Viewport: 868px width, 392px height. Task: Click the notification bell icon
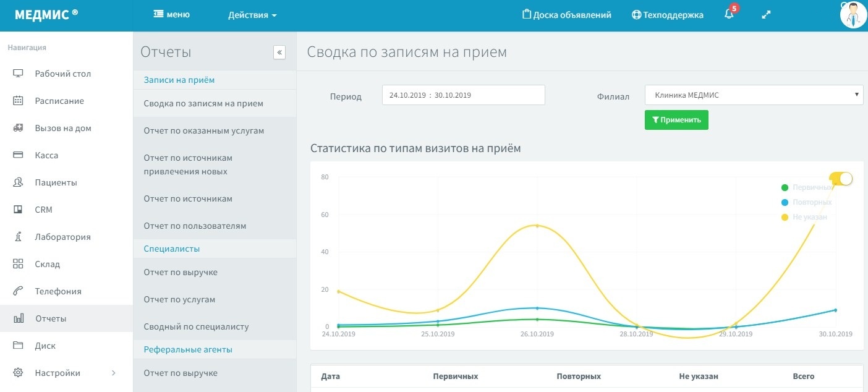[729, 15]
